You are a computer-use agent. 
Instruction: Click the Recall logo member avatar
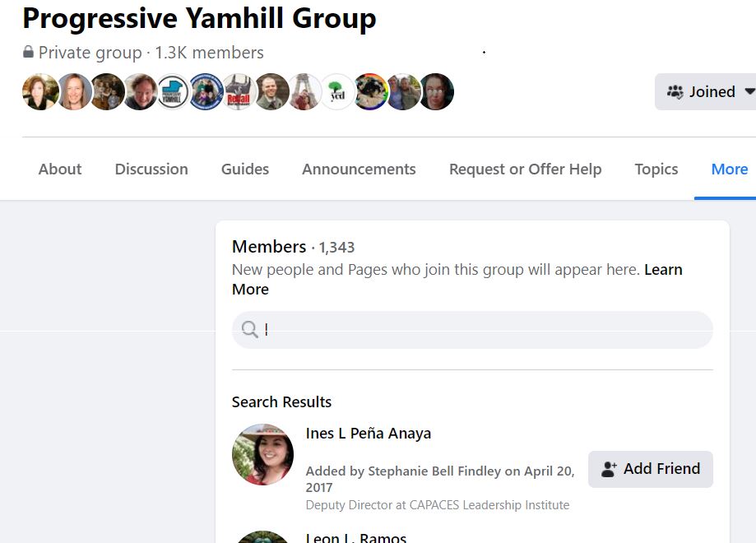239,91
